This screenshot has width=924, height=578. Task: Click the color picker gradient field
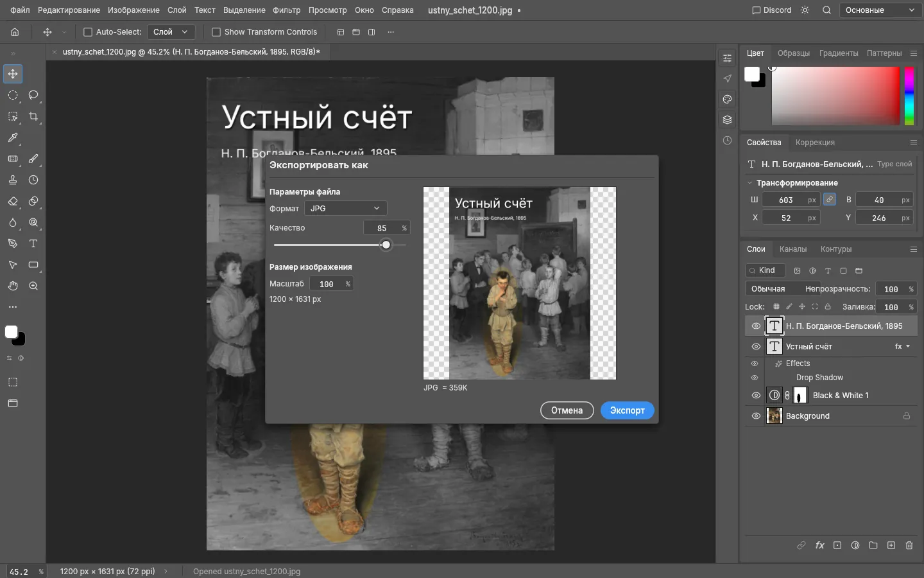tap(835, 96)
